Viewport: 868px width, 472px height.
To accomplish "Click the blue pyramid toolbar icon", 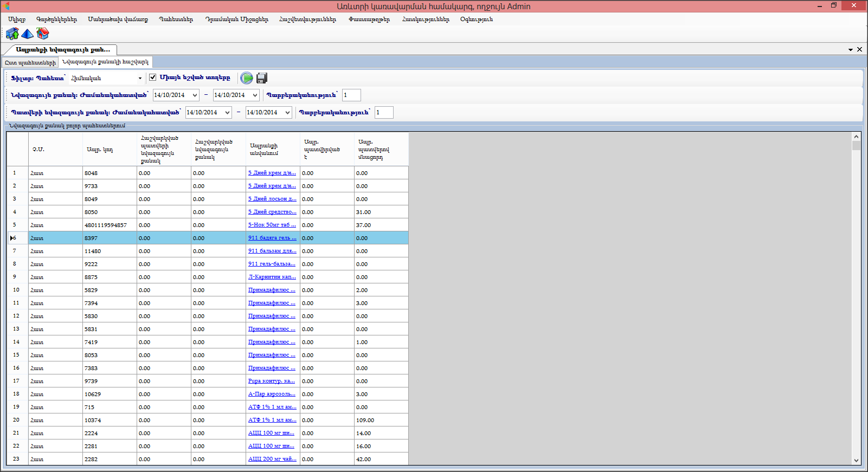I will [27, 34].
